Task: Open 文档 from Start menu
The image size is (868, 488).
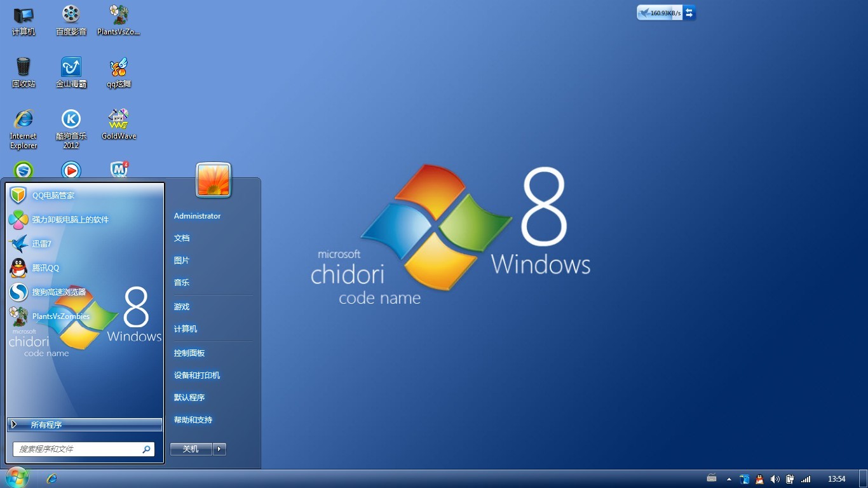Action: pos(182,238)
